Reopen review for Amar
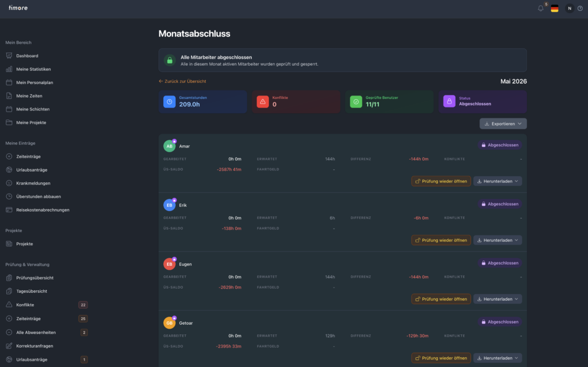Viewport: 588px width, 367px height. (x=441, y=181)
